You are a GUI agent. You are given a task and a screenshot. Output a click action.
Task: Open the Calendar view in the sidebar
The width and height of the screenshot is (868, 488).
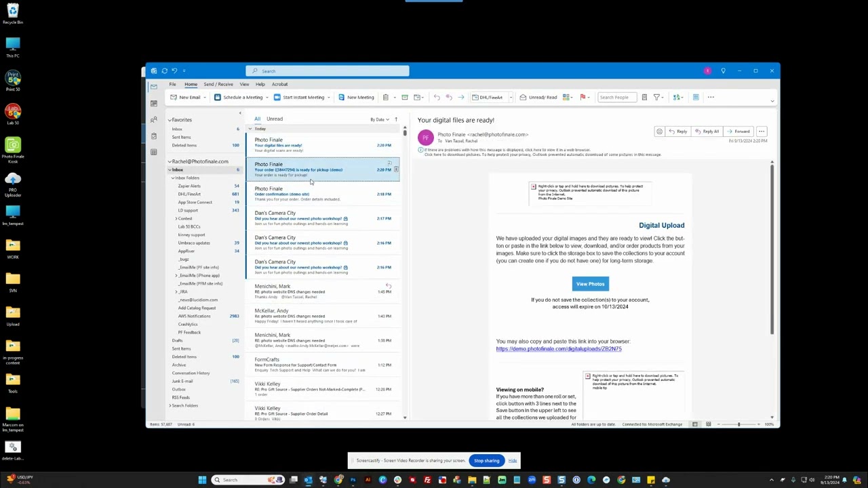point(154,103)
